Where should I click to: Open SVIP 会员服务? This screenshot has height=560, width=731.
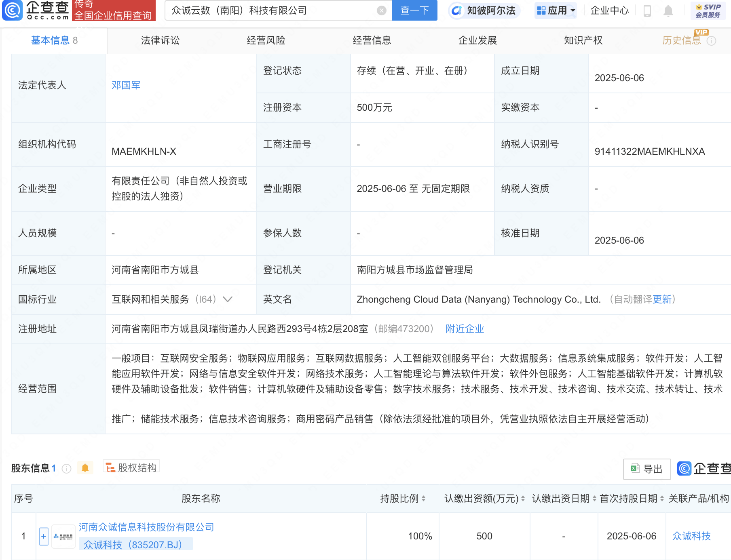click(708, 11)
